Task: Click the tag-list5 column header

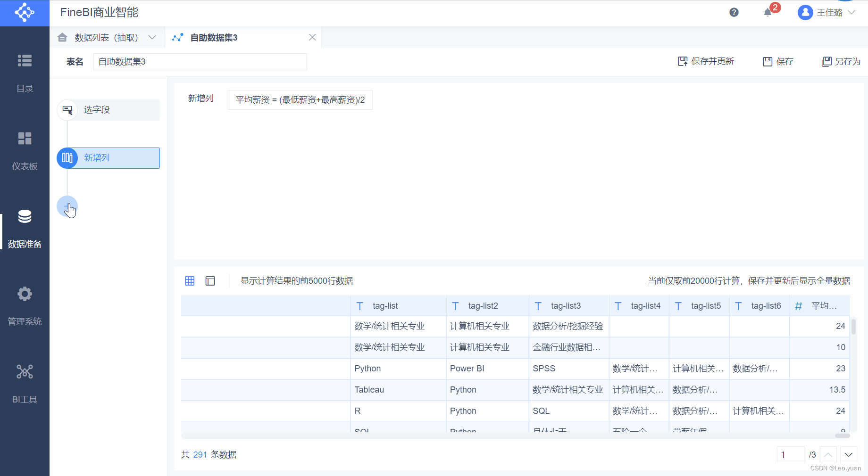Action: pyautogui.click(x=700, y=306)
